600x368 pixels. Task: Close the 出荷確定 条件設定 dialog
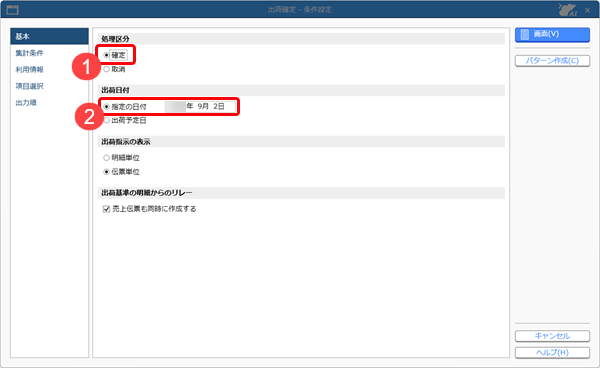click(587, 10)
